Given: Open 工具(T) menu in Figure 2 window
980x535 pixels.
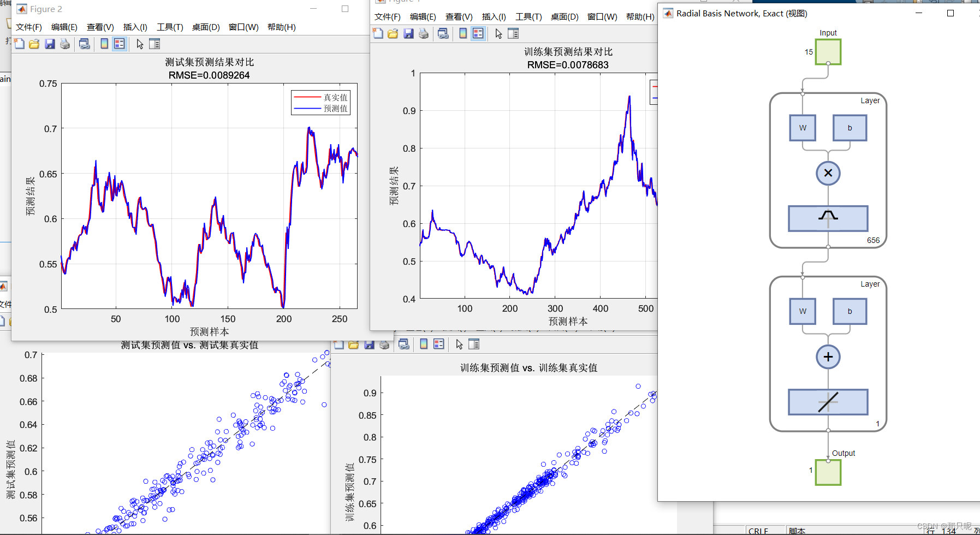Looking at the screenshot, I should (170, 27).
